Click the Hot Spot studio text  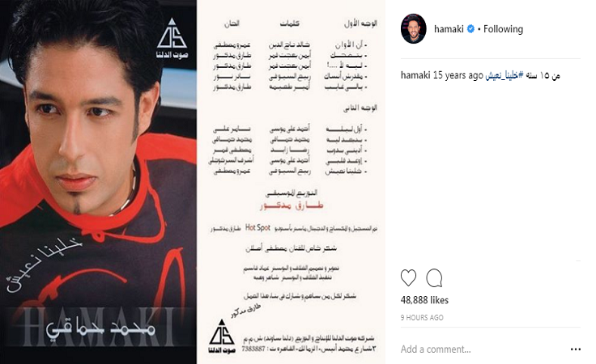coord(258,228)
